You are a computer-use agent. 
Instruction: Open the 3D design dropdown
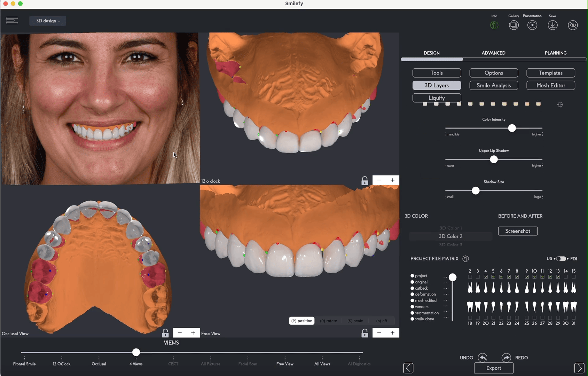tap(47, 21)
